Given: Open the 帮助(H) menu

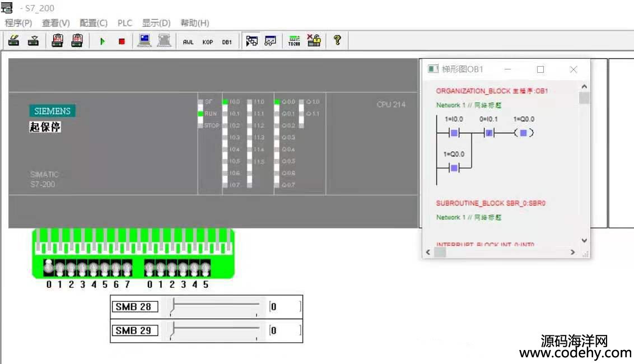Looking at the screenshot, I should 194,23.
